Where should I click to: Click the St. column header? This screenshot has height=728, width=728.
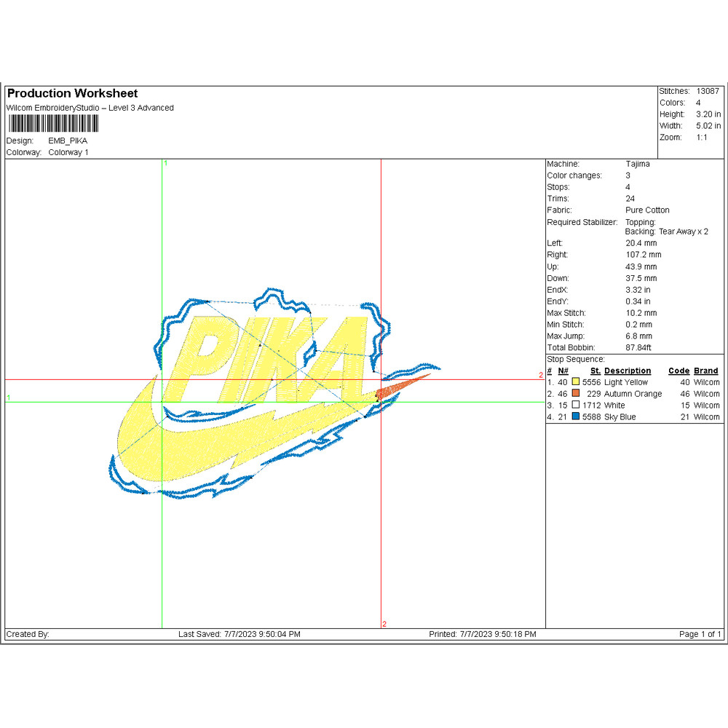click(x=595, y=371)
